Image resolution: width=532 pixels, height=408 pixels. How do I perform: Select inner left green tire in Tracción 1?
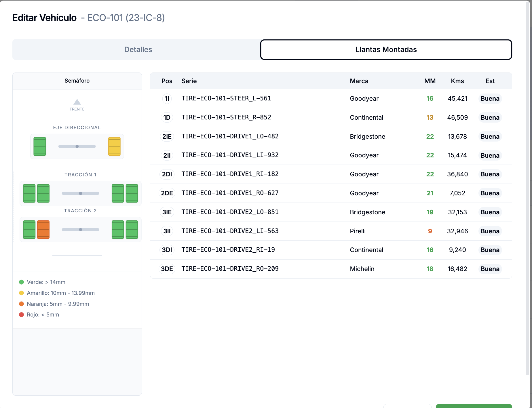point(43,193)
